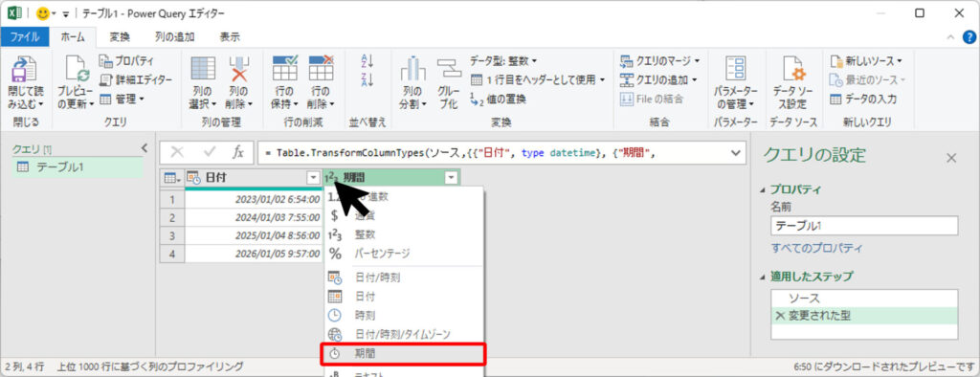Select Whole Number (整数) data type
The width and height of the screenshot is (980, 377).
pos(404,234)
